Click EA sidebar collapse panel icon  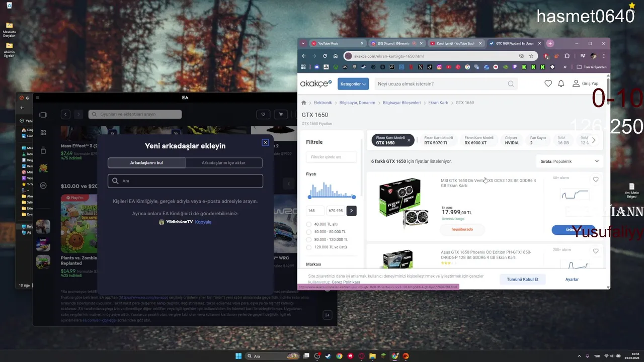point(43,115)
